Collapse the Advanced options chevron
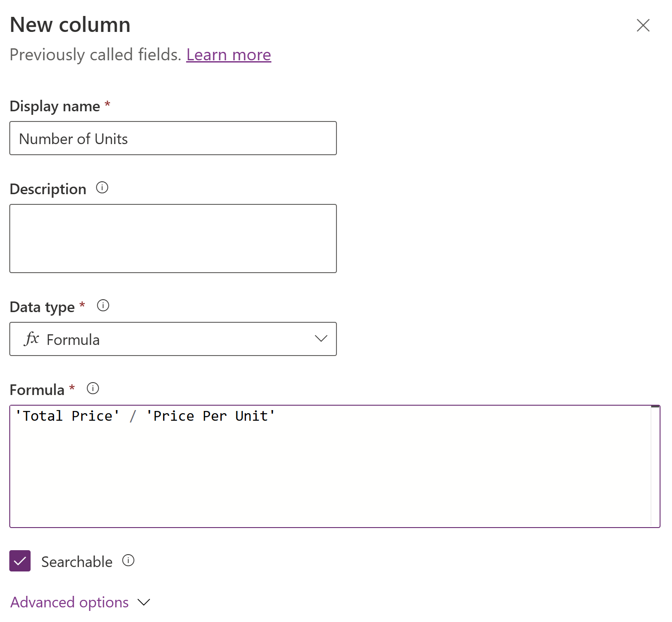This screenshot has width=672, height=622. (x=143, y=602)
